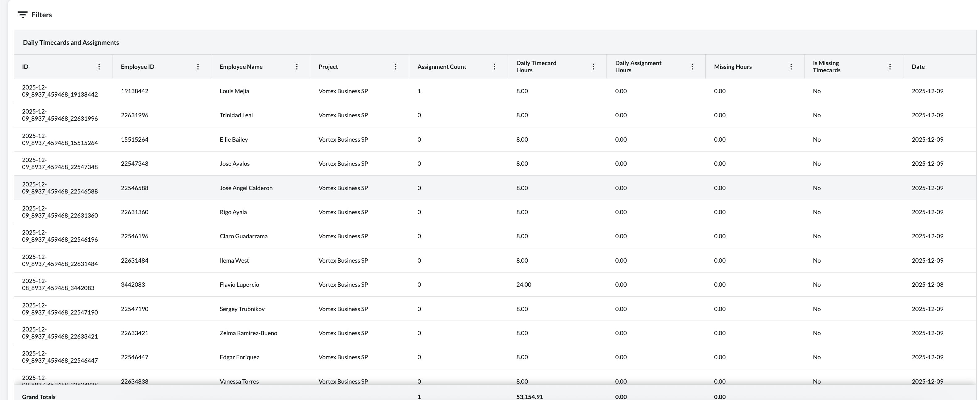Click the Filters label
The height and width of the screenshot is (400, 980).
click(x=41, y=15)
